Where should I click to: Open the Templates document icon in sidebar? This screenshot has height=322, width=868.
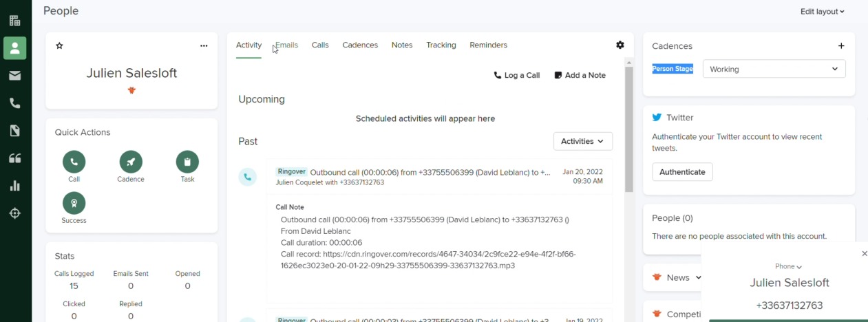pyautogui.click(x=14, y=131)
